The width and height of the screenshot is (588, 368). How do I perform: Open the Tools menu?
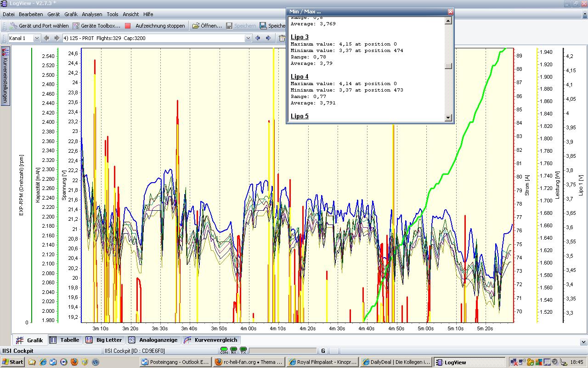tap(113, 14)
